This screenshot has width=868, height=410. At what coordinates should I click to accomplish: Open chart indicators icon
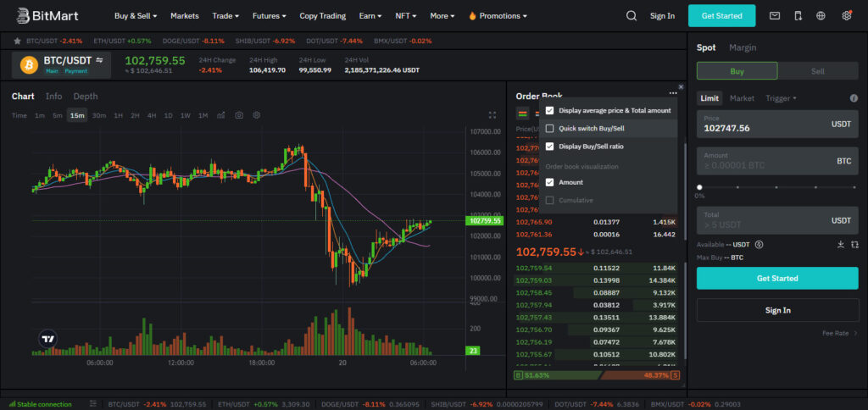point(221,115)
